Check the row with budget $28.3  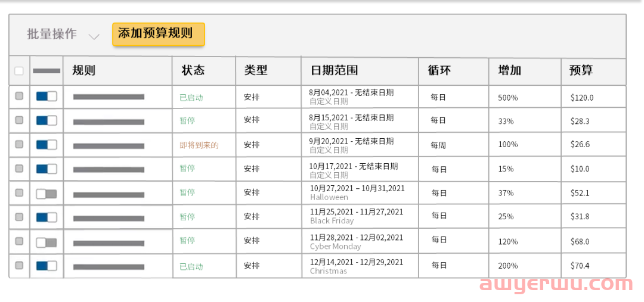click(19, 120)
